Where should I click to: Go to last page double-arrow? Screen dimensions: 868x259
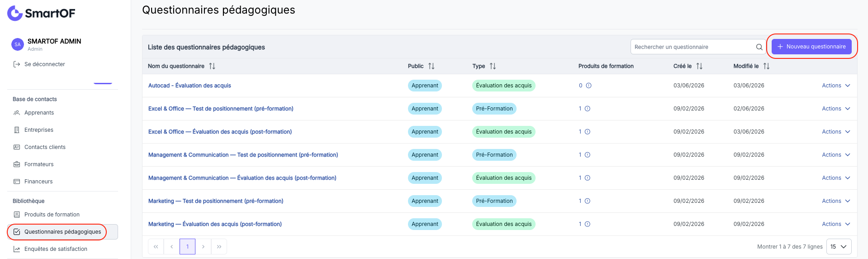[219, 247]
